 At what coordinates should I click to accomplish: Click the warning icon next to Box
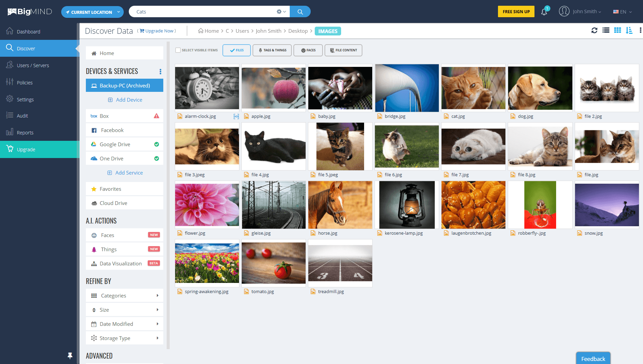click(156, 116)
